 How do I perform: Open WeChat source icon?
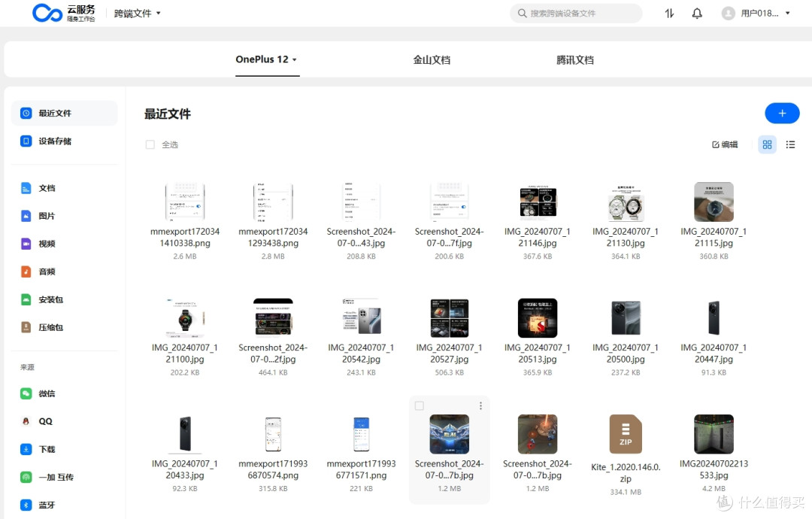pos(26,393)
